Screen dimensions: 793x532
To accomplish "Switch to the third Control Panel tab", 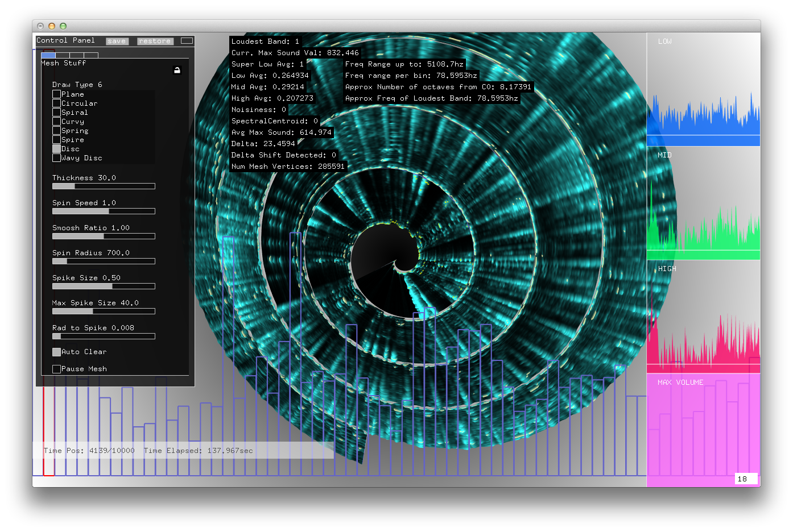I will pos(77,55).
